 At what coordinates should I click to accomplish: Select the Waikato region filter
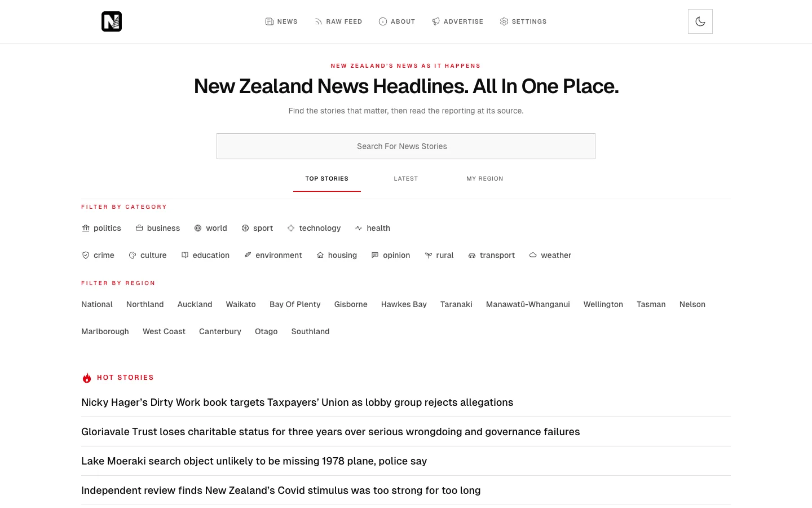point(241,304)
